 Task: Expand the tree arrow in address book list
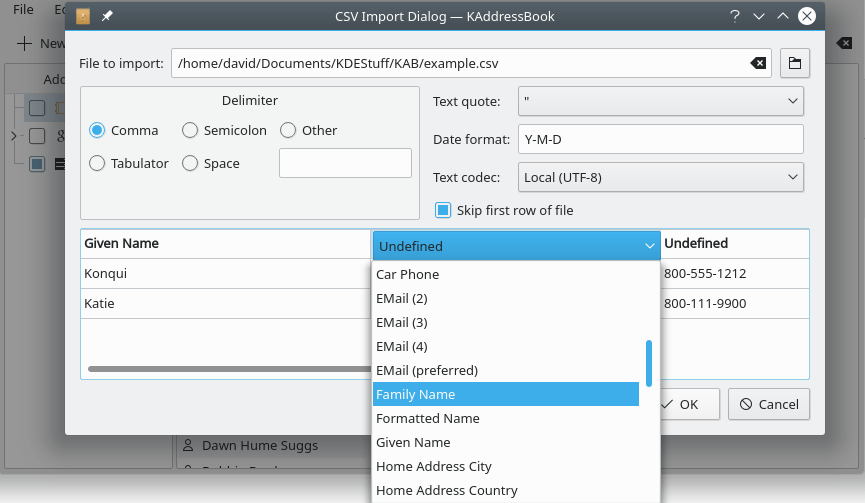(x=14, y=136)
